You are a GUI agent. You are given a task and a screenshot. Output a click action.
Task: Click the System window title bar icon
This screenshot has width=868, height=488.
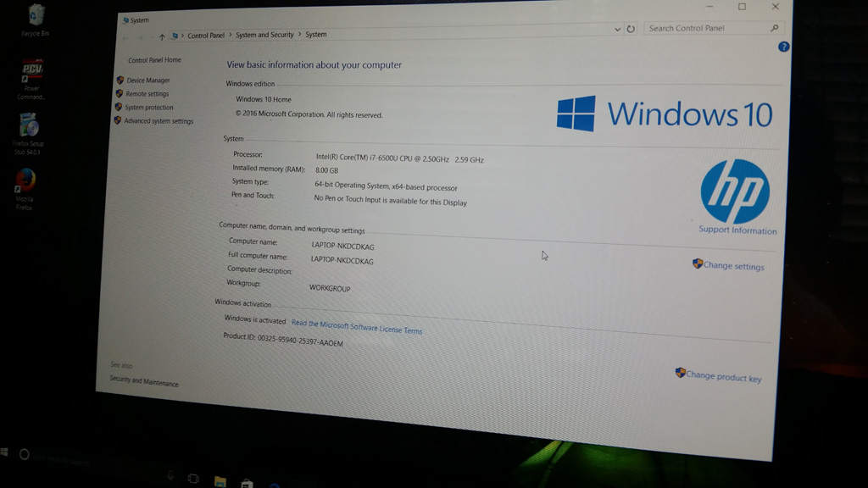125,20
